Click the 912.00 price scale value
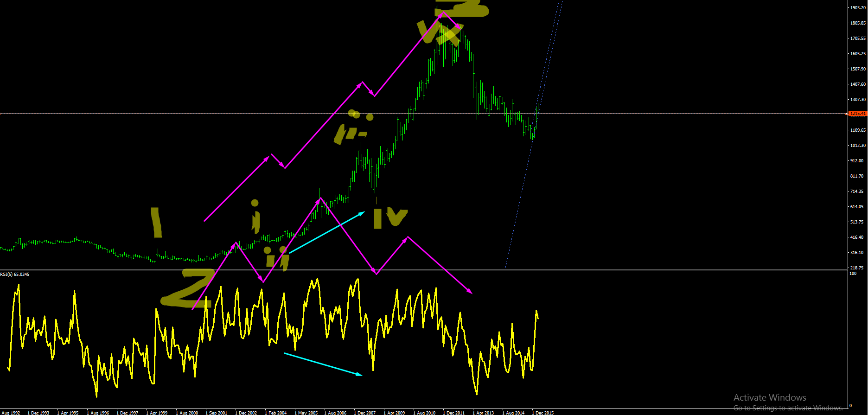The width and height of the screenshot is (868, 415). (858, 161)
